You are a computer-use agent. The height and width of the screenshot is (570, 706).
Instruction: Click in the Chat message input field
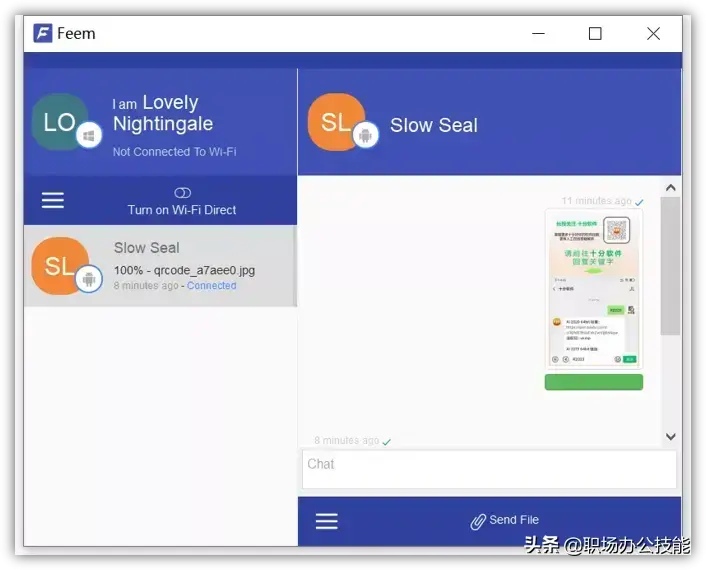point(488,468)
